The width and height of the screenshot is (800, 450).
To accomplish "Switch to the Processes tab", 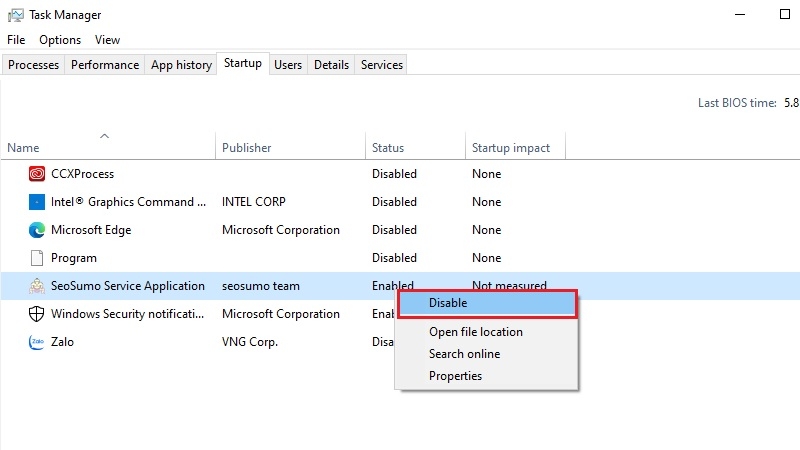I will click(x=33, y=65).
